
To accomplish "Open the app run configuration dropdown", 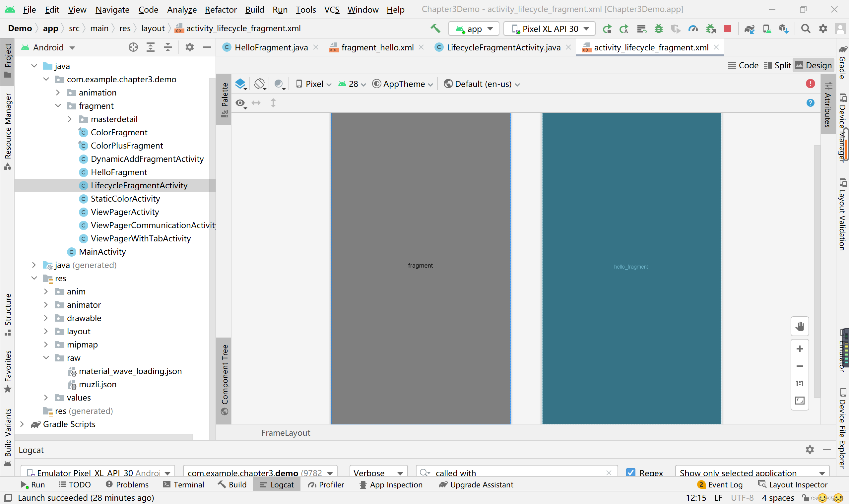I will tap(474, 29).
